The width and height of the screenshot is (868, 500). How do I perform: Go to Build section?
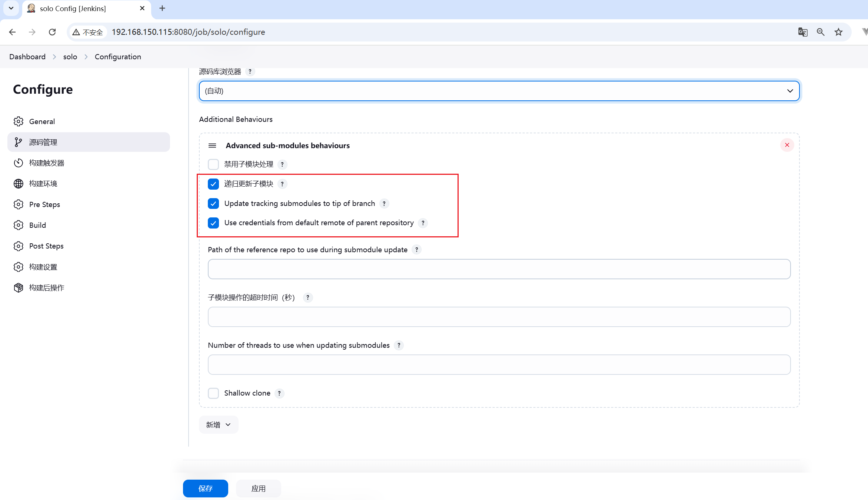pyautogui.click(x=89, y=225)
